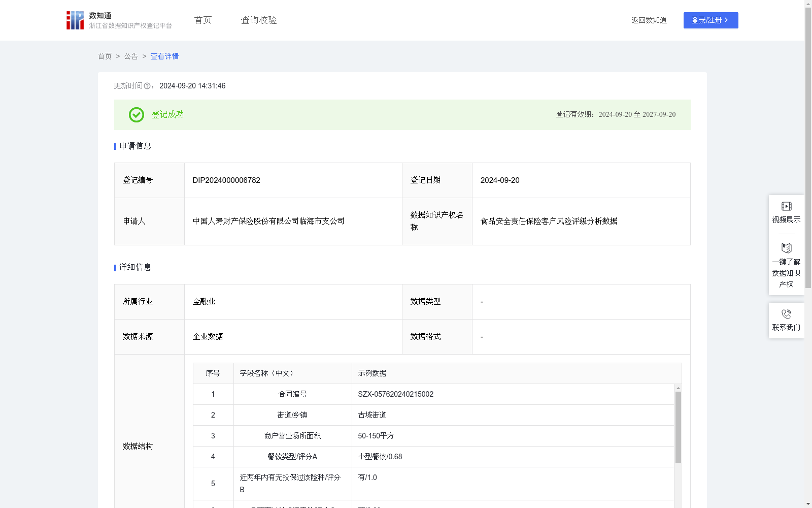Image resolution: width=812 pixels, height=508 pixels.
Task: Click the sample value 有/1.0
Action: [x=367, y=478]
